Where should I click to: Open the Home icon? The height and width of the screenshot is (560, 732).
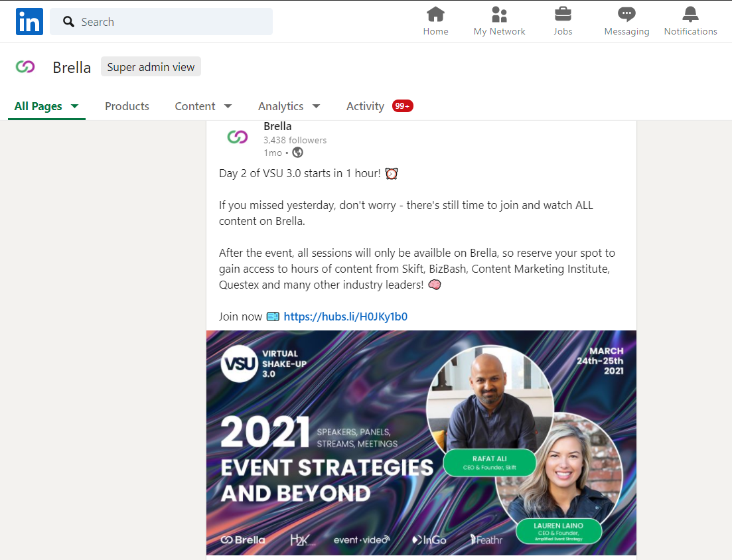(x=435, y=15)
